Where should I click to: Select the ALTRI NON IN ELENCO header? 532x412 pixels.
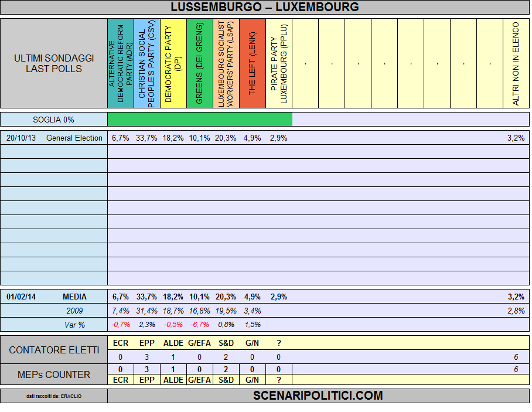point(516,63)
